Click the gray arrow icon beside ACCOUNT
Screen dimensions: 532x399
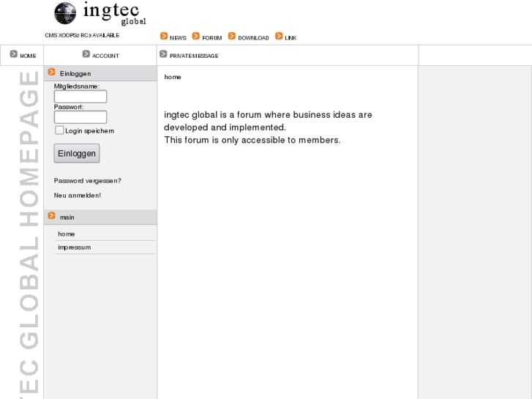(86, 54)
